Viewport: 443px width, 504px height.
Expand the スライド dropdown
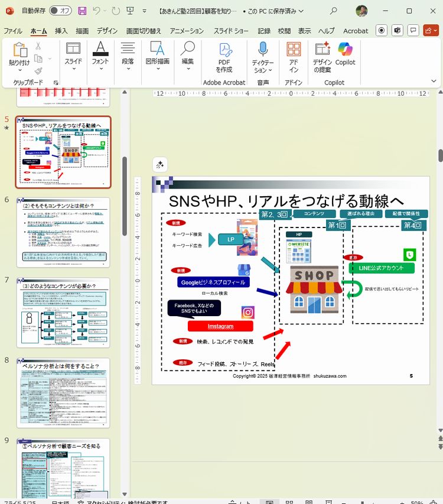point(73,69)
